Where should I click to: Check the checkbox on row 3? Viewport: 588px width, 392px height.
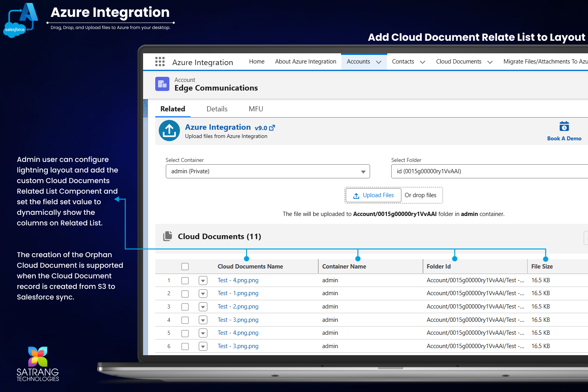[x=185, y=307]
